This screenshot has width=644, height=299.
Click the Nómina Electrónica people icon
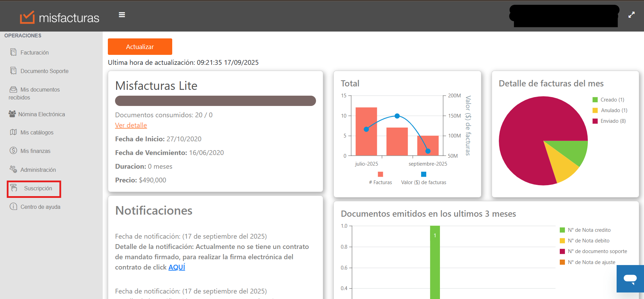click(12, 114)
